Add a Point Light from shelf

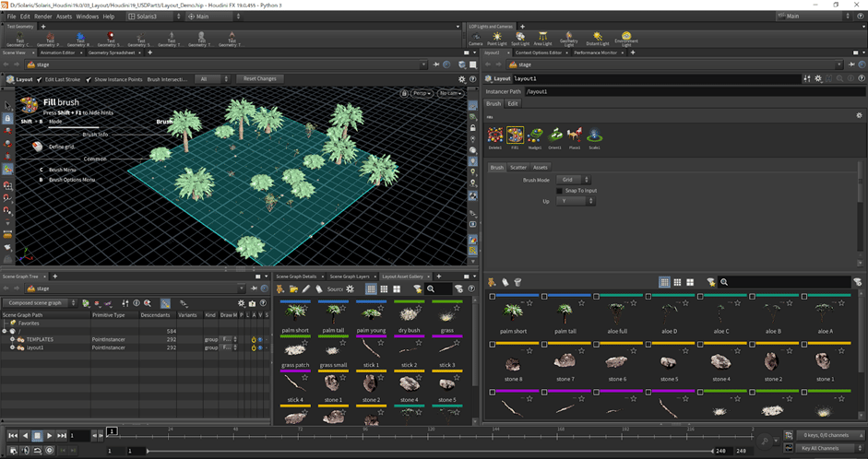497,38
